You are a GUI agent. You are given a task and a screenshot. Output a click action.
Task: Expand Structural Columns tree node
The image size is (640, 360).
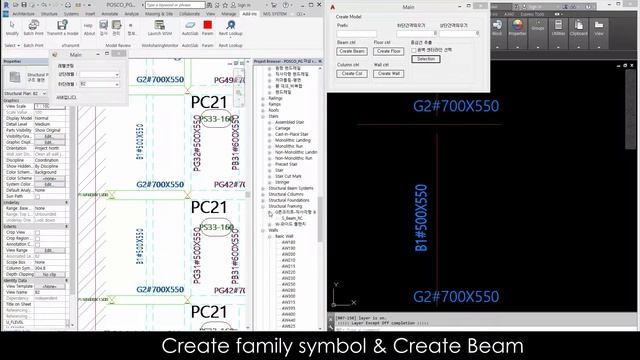[263, 195]
